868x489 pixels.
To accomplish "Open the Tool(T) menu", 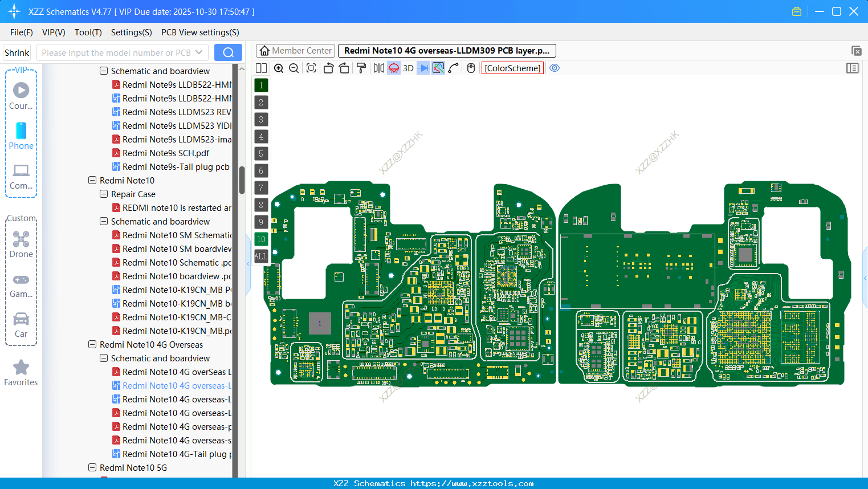I will [88, 32].
